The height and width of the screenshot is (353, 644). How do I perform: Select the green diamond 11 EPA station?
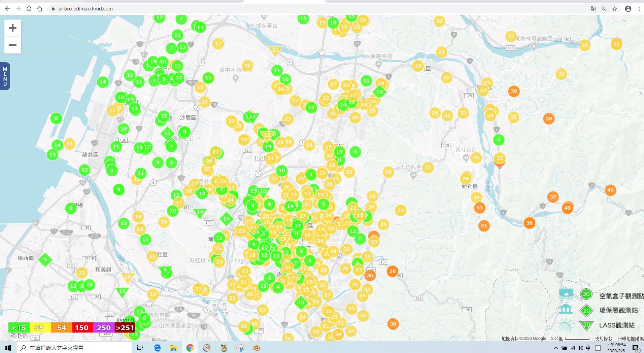[x=167, y=134]
